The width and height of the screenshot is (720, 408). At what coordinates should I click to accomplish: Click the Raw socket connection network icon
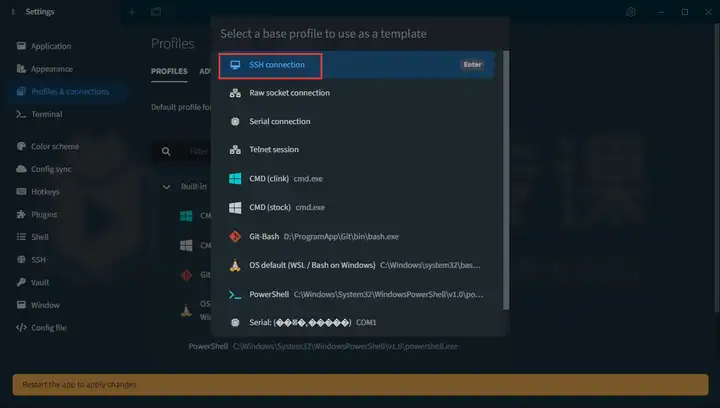coord(235,93)
